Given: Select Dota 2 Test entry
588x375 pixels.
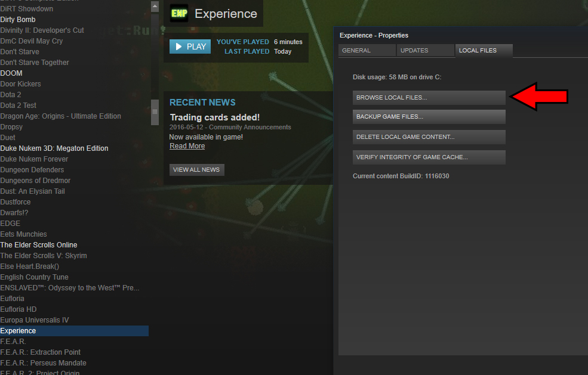Looking at the screenshot, I should (x=19, y=106).
